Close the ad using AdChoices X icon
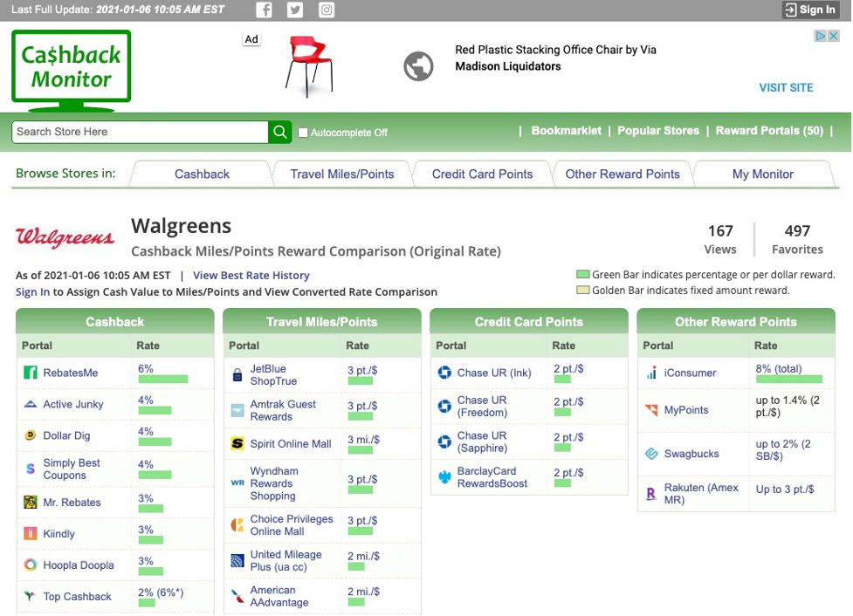This screenshot has width=853, height=616. click(x=833, y=36)
